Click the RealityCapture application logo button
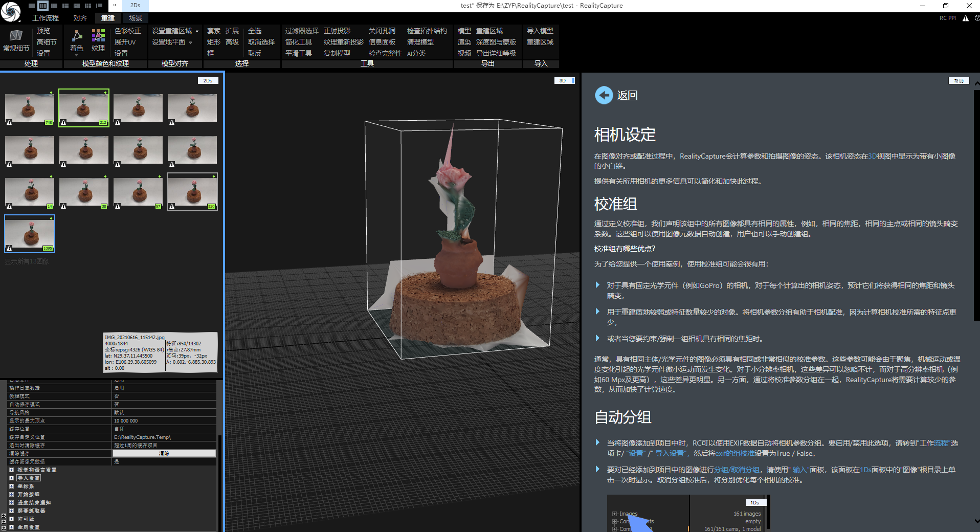This screenshot has width=980, height=532. pos(11,11)
